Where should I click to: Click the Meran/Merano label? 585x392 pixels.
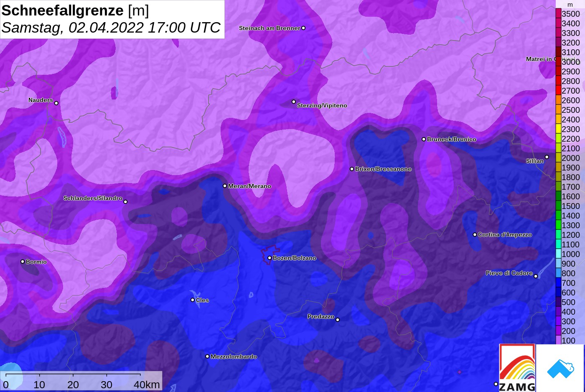[x=249, y=186]
